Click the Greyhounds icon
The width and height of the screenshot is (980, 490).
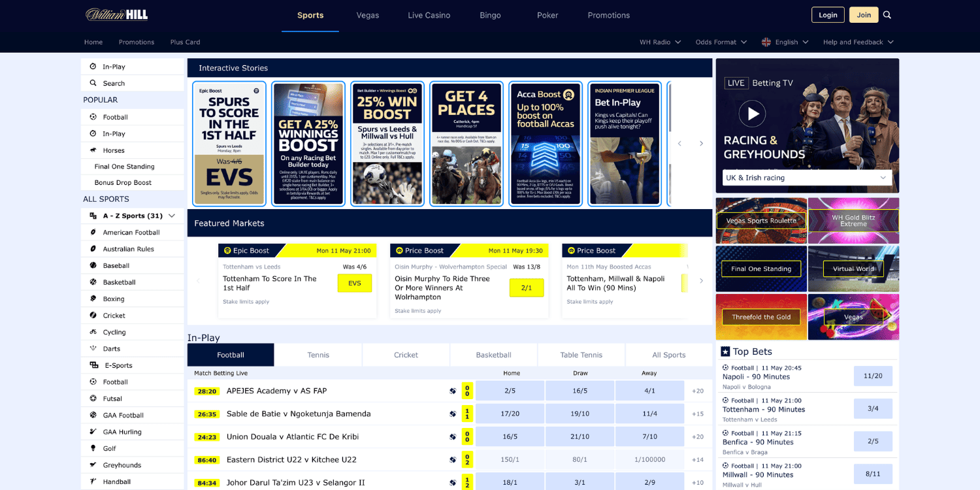(x=93, y=465)
